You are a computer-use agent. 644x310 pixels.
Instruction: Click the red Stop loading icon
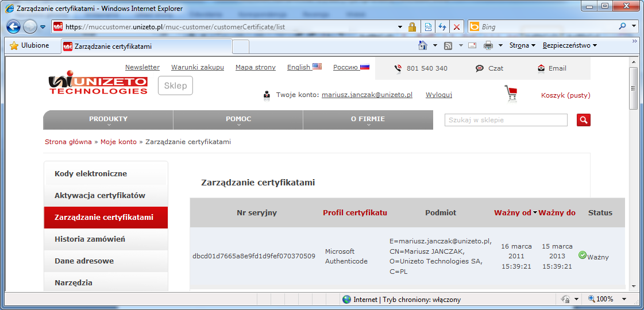456,27
